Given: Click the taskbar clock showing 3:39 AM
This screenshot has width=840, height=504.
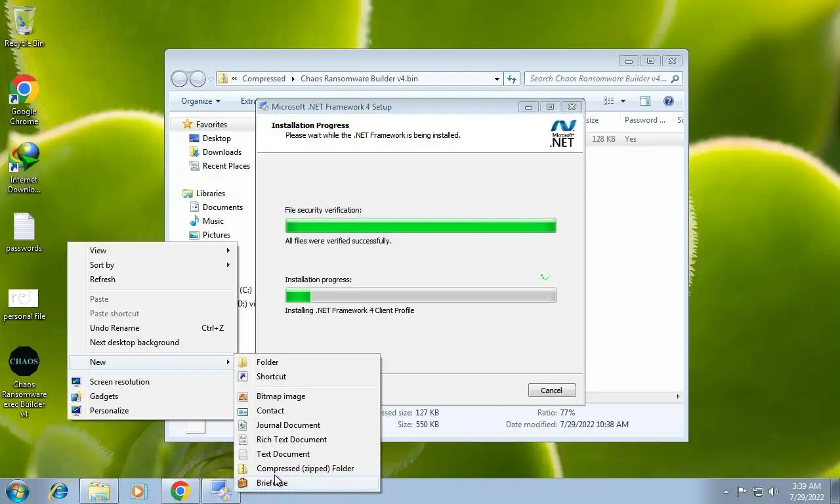Looking at the screenshot, I should pos(807,491).
